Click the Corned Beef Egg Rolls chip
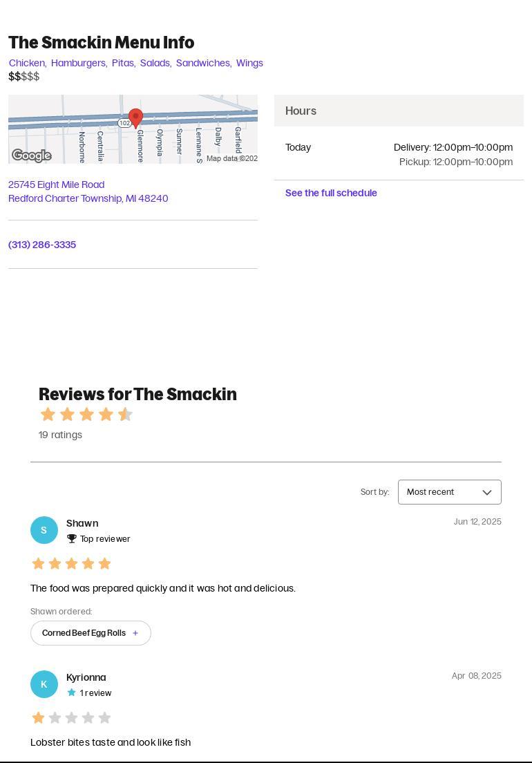Viewport: 532px width, 763px height. (84, 633)
